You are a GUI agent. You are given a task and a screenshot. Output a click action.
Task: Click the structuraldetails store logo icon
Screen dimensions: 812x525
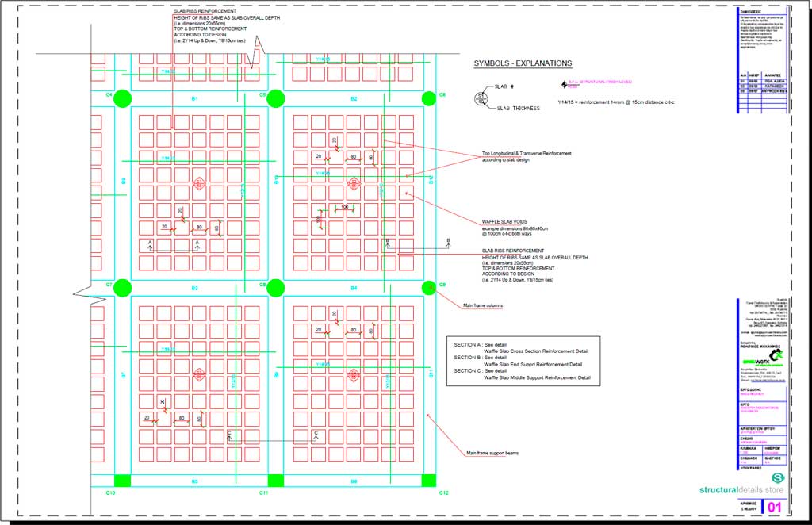(777, 478)
